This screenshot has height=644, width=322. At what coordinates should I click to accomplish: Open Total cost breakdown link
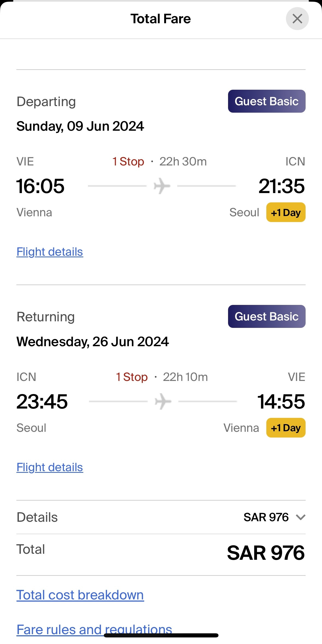click(80, 595)
